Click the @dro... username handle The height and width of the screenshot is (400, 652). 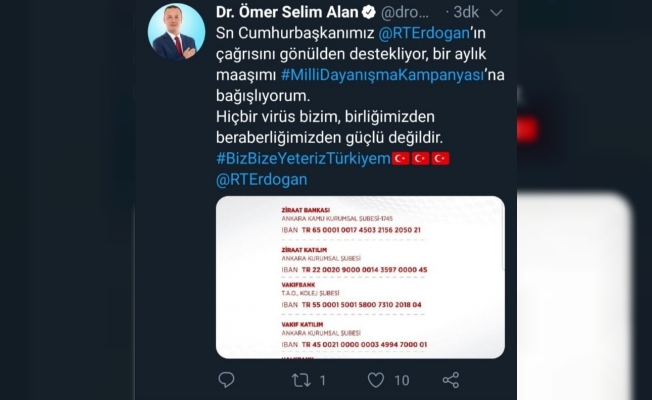(x=405, y=13)
